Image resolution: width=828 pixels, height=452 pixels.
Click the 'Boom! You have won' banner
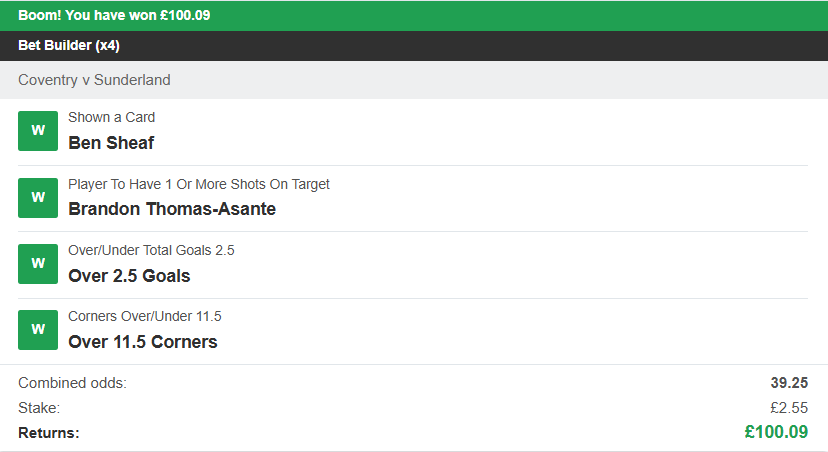(114, 15)
